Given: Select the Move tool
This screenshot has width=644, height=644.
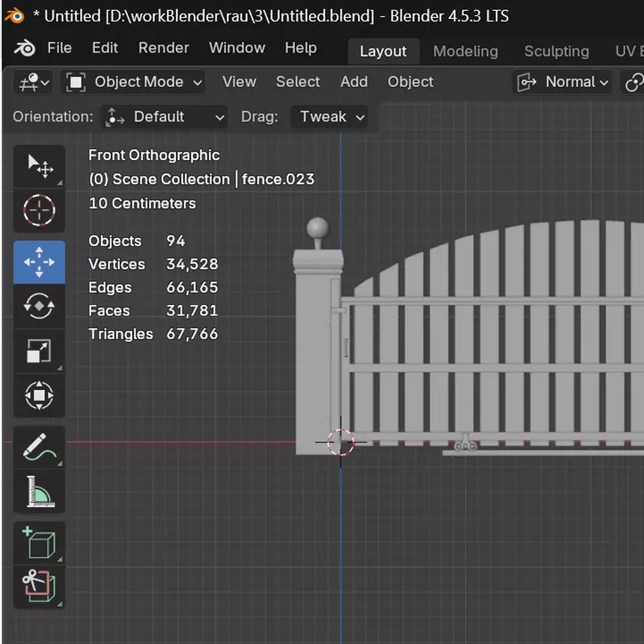Looking at the screenshot, I should [x=39, y=262].
